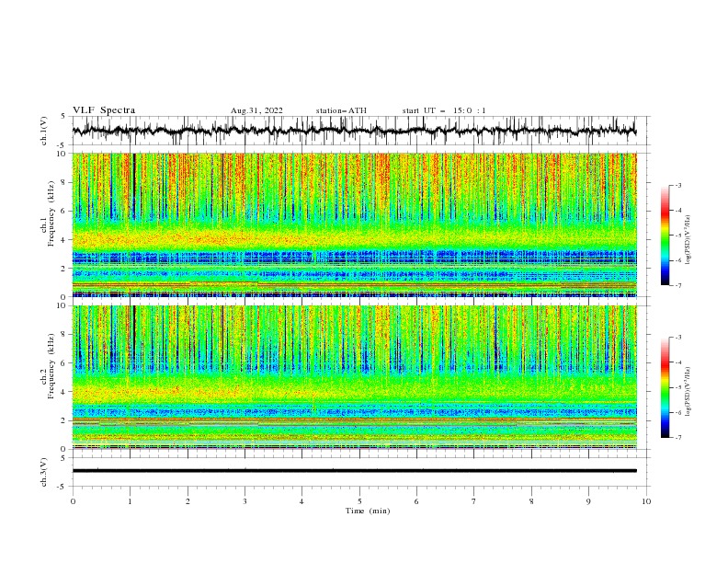This screenshot has width=728, height=563.
Task: Click time axis tick label '5'
Action: pos(359,501)
